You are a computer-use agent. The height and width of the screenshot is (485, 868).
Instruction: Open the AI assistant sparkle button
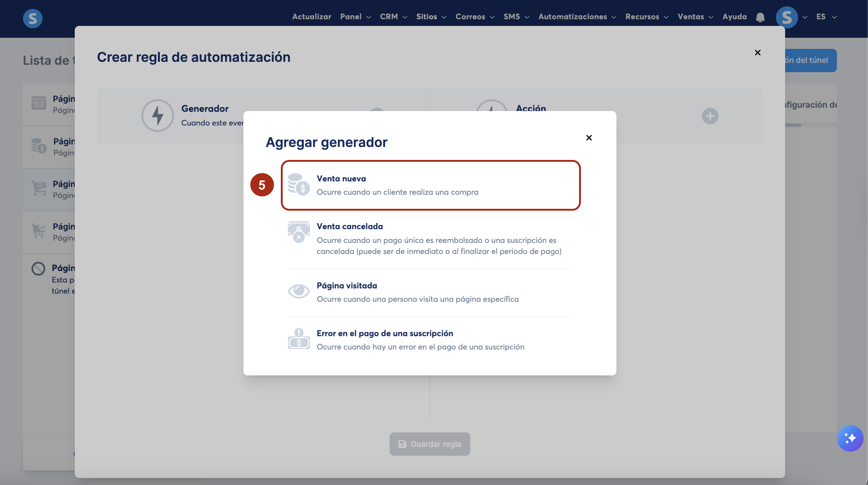(850, 438)
